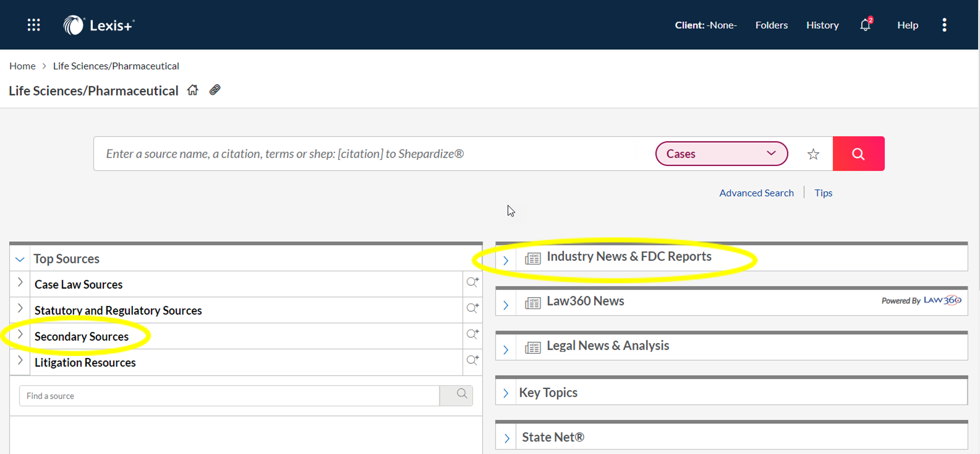Open the More options kebab menu
The height and width of the screenshot is (454, 980).
944,25
